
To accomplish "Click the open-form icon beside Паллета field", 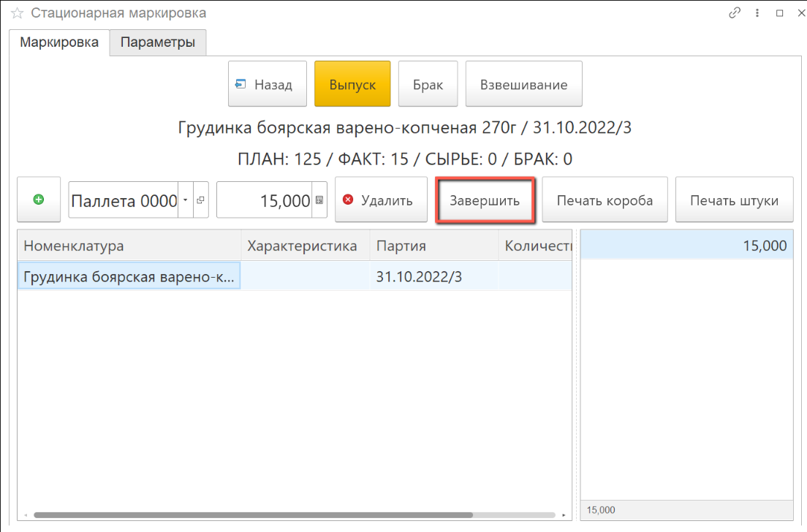I will pyautogui.click(x=201, y=200).
